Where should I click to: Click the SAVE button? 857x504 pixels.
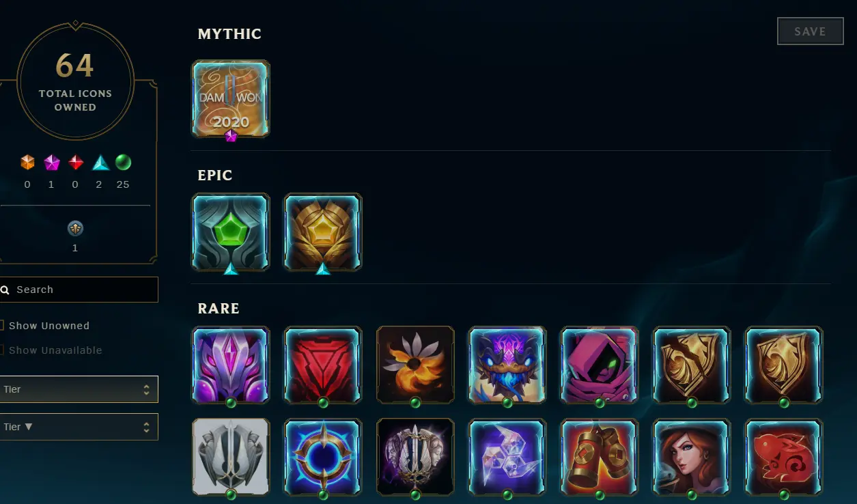coord(810,31)
